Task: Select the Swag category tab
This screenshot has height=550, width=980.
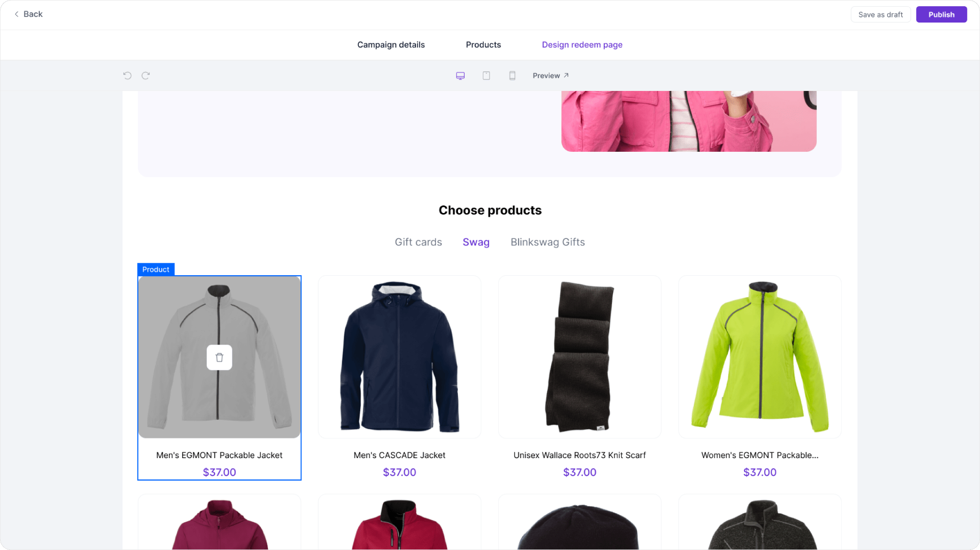Action: [x=475, y=242]
